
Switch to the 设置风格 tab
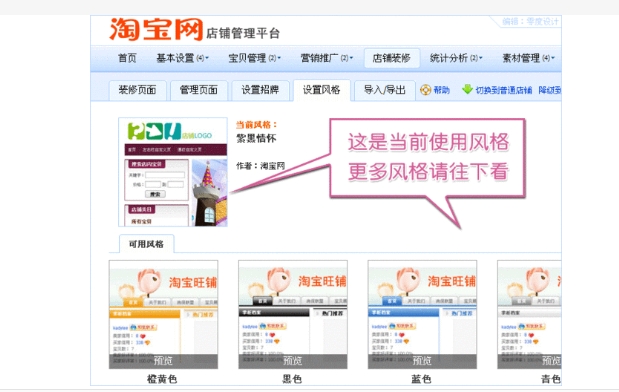click(322, 90)
